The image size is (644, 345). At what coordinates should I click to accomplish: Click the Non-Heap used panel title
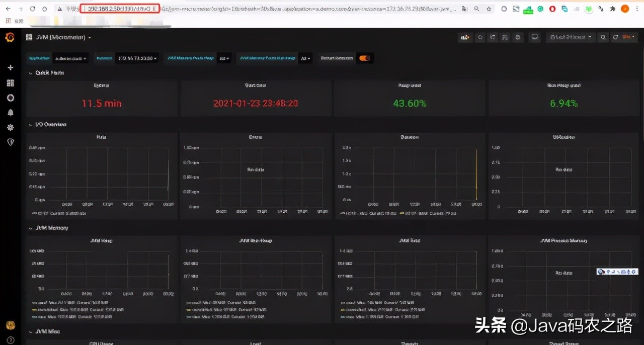[x=564, y=85]
